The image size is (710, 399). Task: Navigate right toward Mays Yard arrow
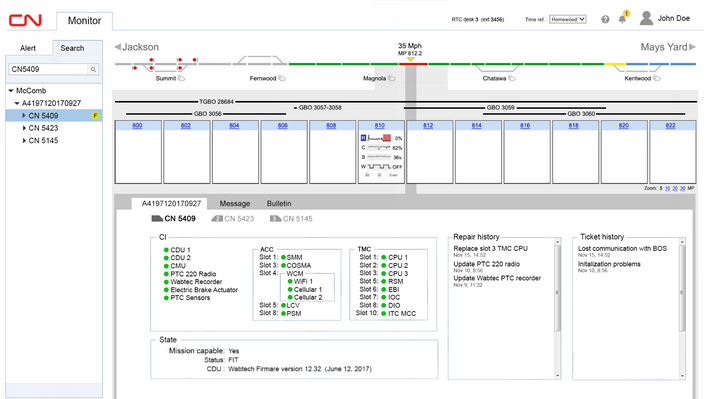[x=692, y=47]
